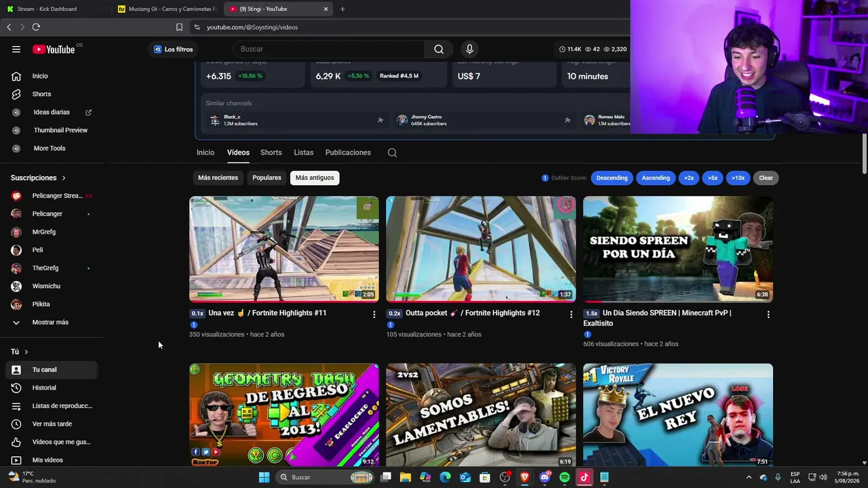Bookmark this page

coord(179,27)
